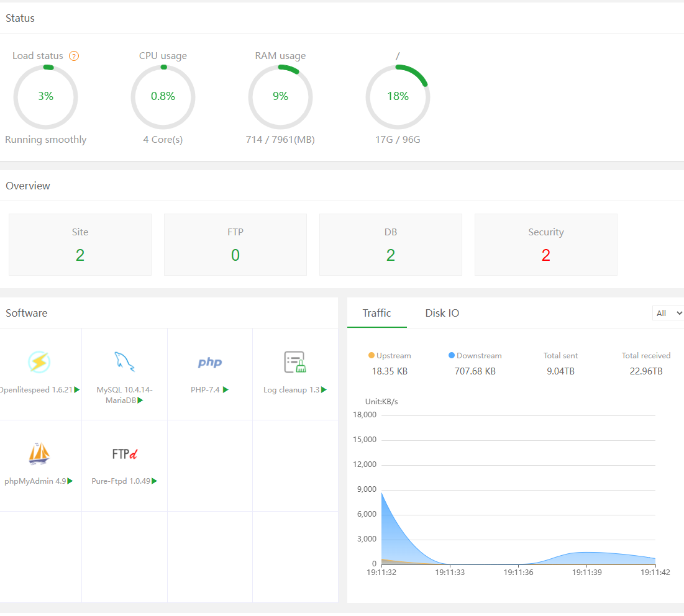The image size is (684, 616).
Task: Click the CPU usage circular gauge
Action: click(163, 97)
